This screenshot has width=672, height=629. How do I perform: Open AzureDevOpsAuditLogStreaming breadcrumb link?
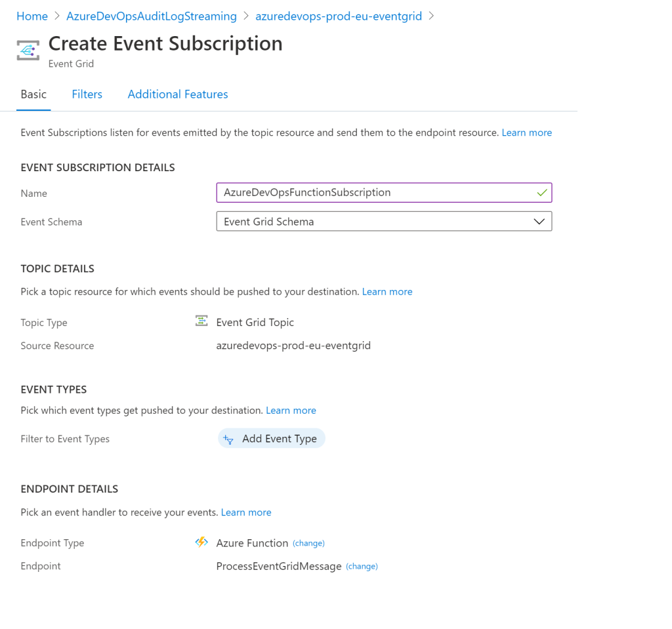[x=152, y=16]
